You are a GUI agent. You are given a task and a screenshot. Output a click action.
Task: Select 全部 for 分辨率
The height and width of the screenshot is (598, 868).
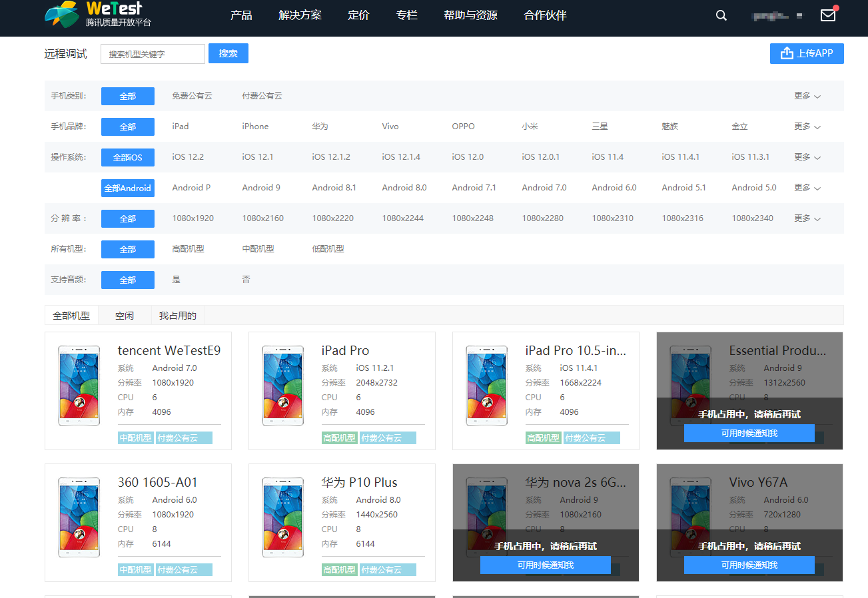tap(128, 218)
